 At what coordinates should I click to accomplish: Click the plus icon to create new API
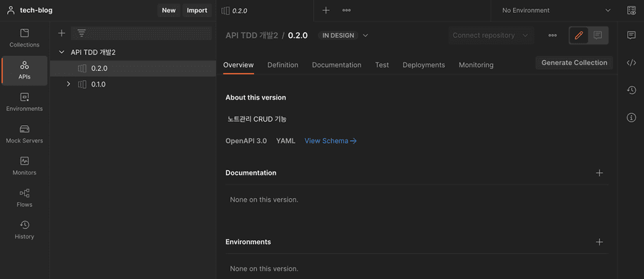click(62, 34)
